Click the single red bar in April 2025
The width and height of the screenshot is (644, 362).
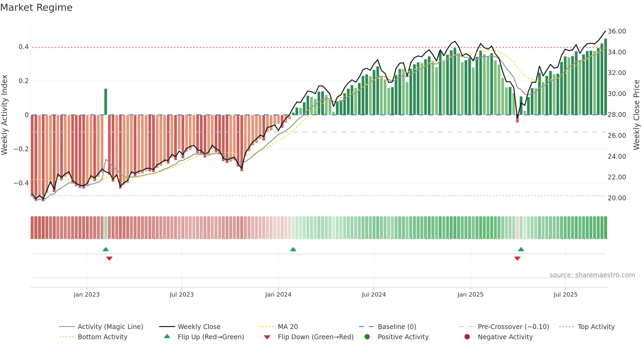[x=517, y=119]
